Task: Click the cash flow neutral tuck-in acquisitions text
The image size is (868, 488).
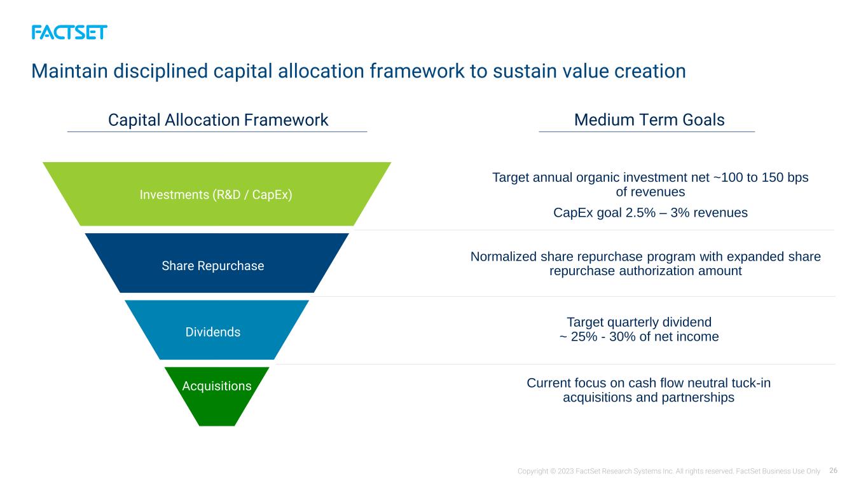Action: click(649, 390)
